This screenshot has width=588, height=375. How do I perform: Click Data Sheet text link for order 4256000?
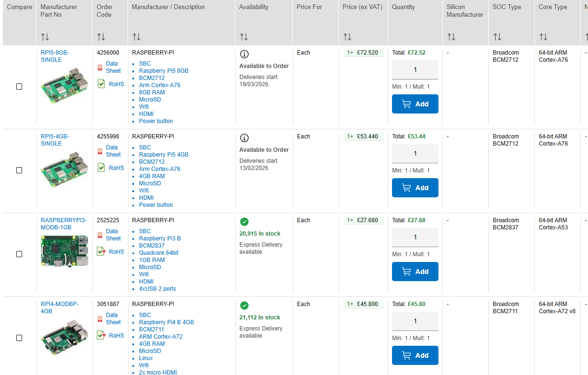click(114, 67)
